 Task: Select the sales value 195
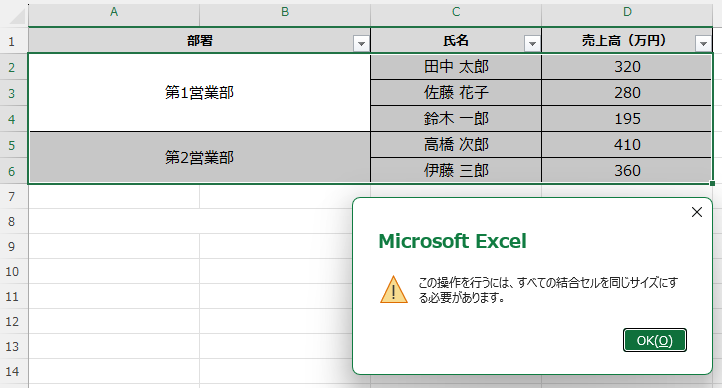click(627, 119)
